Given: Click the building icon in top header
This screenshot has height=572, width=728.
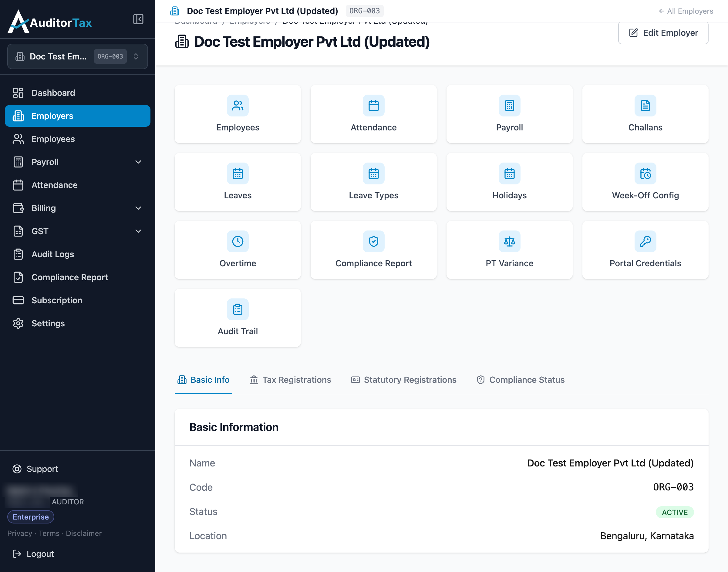Looking at the screenshot, I should [174, 11].
